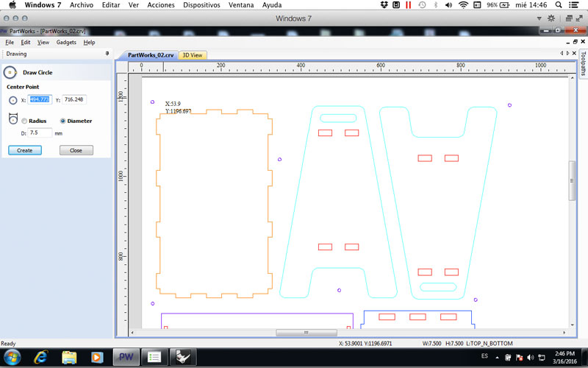
Task: Enter Coherence mode with the overlapping windows icon
Action: coord(569,18)
